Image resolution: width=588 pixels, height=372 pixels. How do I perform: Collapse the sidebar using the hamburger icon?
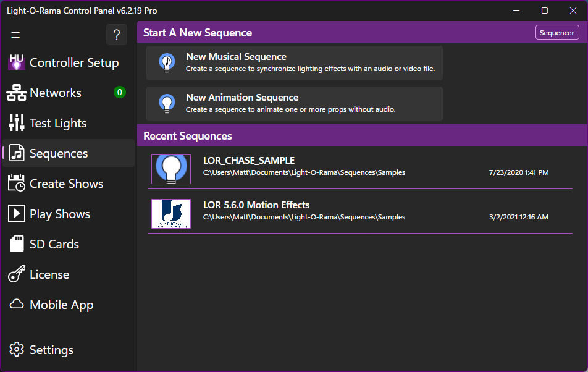click(15, 35)
